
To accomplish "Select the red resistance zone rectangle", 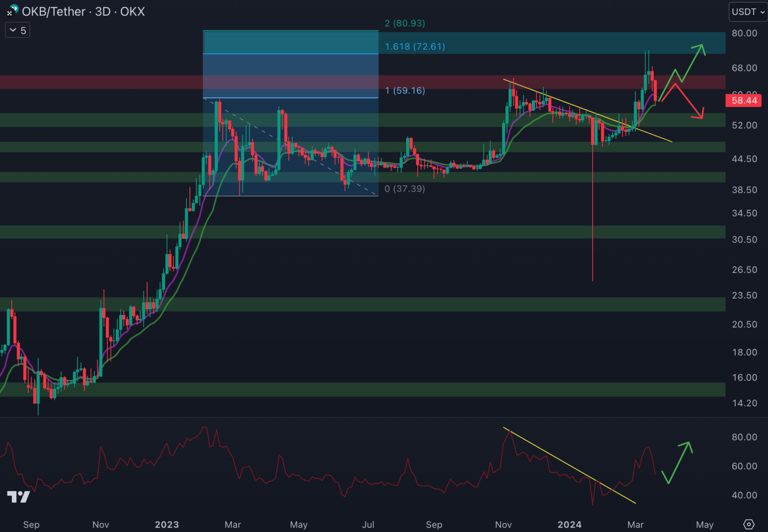I will click(99, 82).
